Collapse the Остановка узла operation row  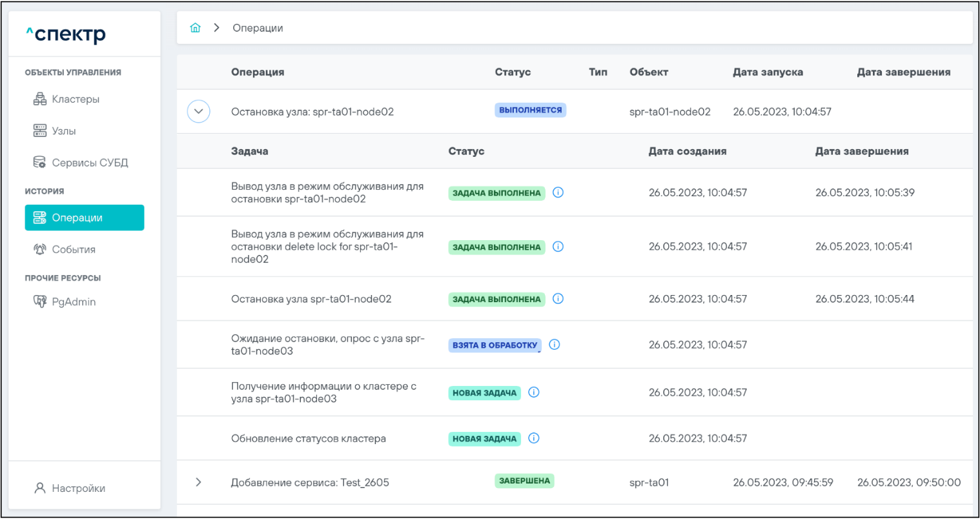(198, 112)
